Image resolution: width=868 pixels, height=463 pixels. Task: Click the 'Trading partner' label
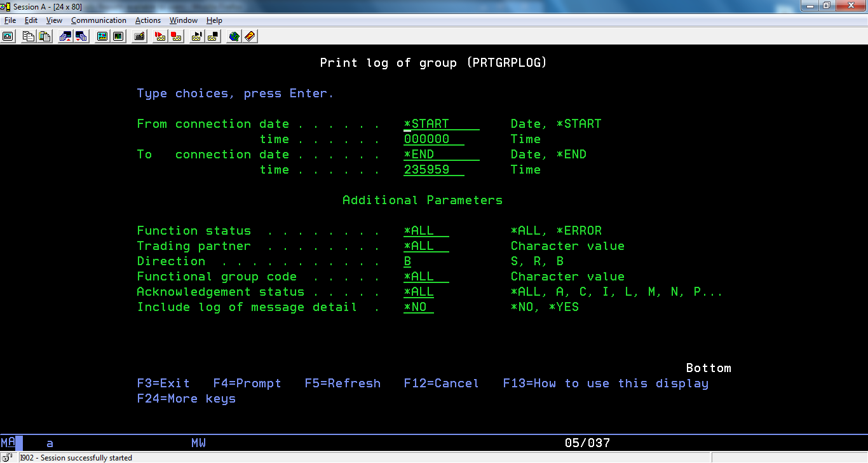194,246
